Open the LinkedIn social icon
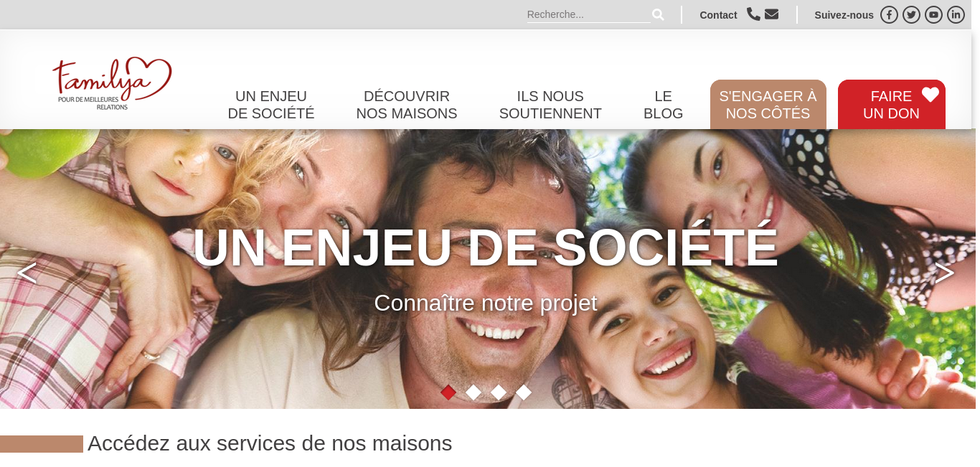Image resolution: width=980 pixels, height=467 pixels. tap(956, 14)
